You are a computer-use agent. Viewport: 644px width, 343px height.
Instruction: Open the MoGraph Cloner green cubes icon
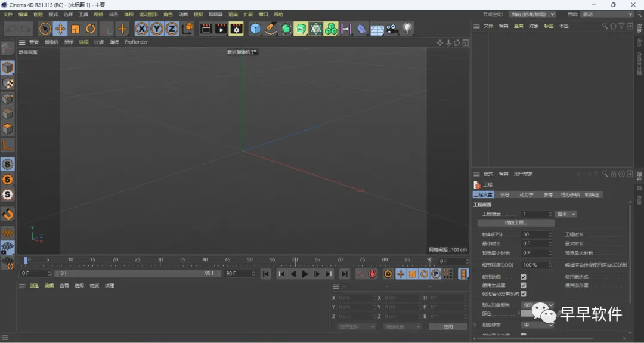tap(330, 29)
